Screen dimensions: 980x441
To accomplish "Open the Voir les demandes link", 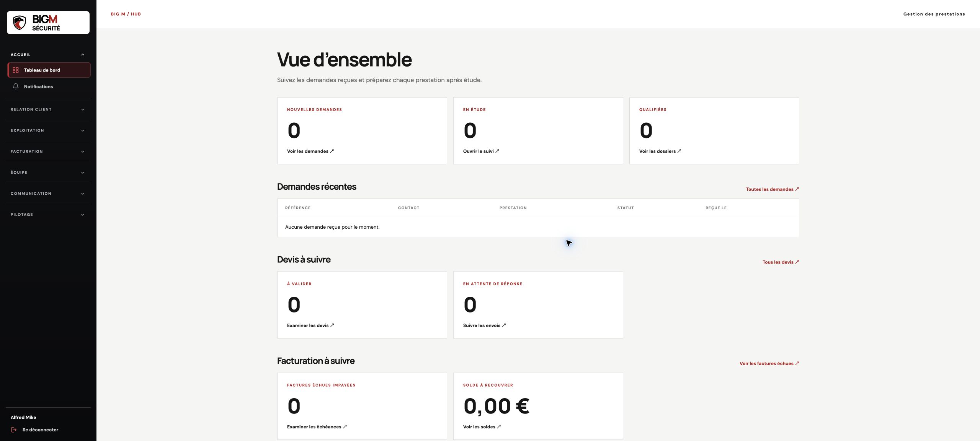I will 310,151.
